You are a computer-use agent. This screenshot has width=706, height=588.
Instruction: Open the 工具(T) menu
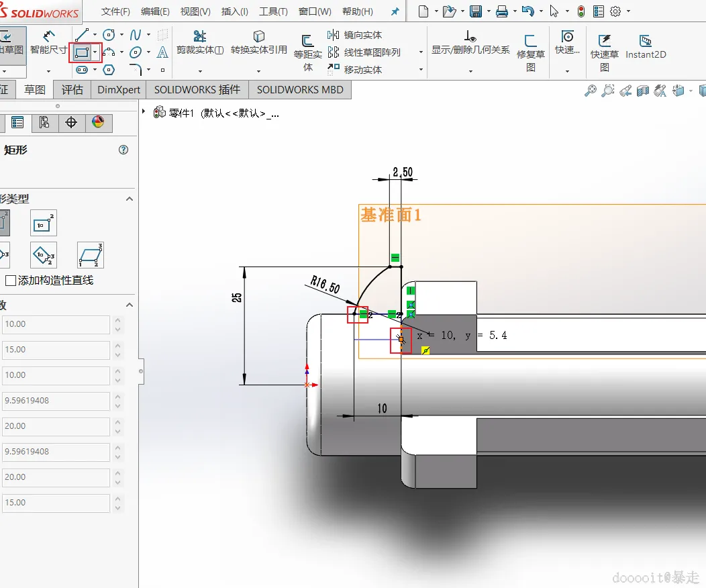[273, 11]
